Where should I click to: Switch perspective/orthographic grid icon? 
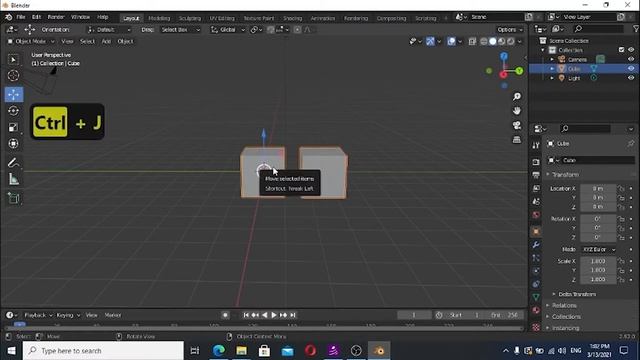pyautogui.click(x=517, y=140)
